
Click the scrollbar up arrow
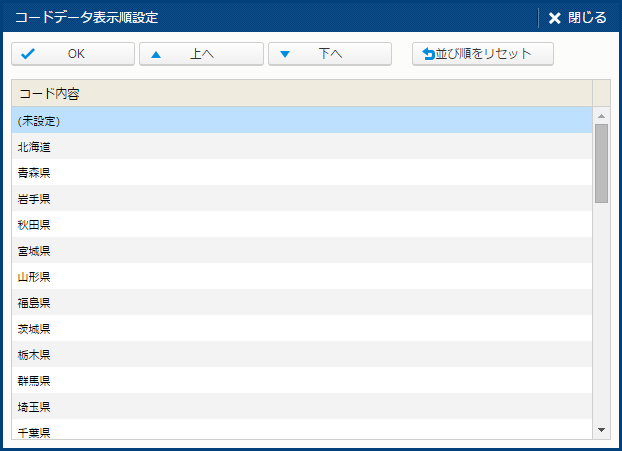pos(601,115)
